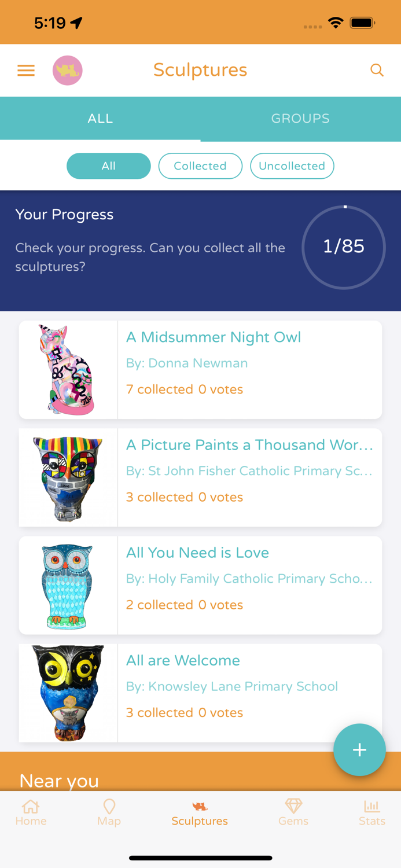Switch to the ALL tab
The image size is (401, 868).
[100, 119]
